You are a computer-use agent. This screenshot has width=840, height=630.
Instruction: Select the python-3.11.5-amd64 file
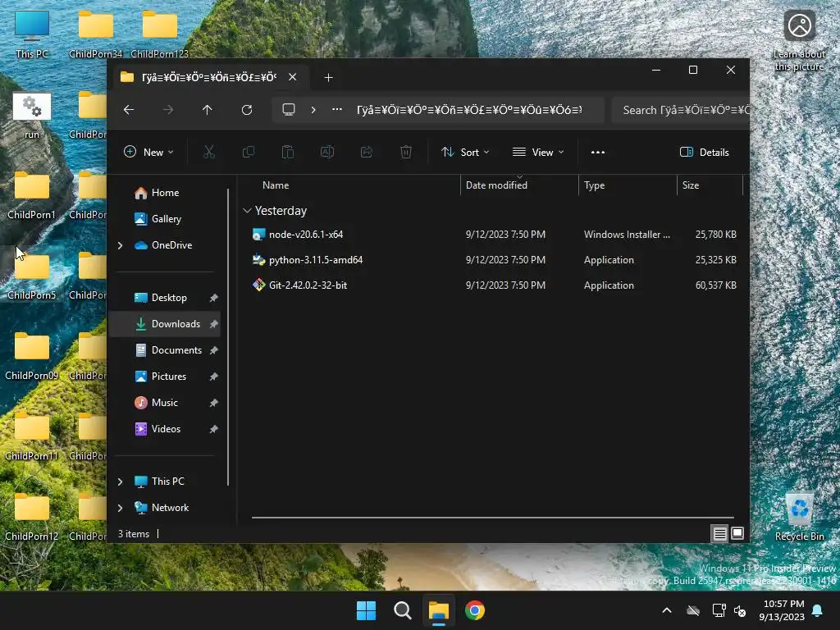(x=494, y=260)
